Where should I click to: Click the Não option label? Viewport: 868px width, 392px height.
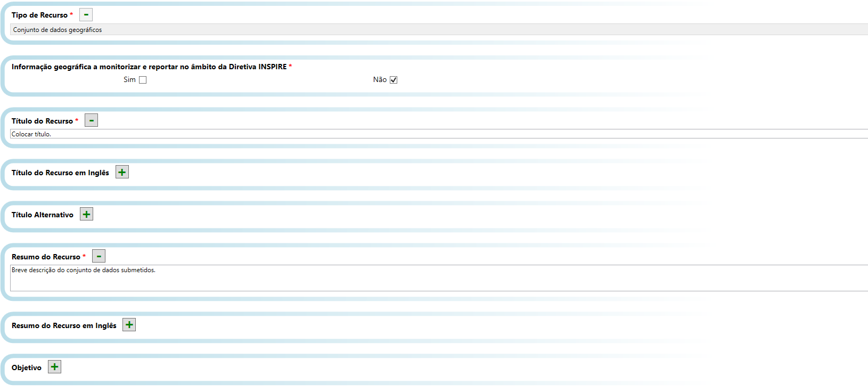(380, 80)
